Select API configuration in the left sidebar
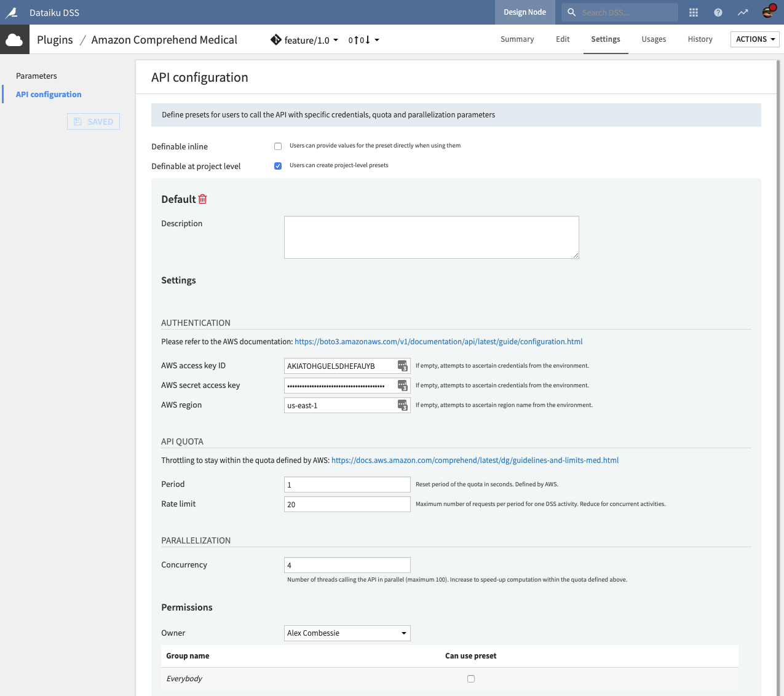Image resolution: width=784 pixels, height=696 pixels. pos(48,94)
